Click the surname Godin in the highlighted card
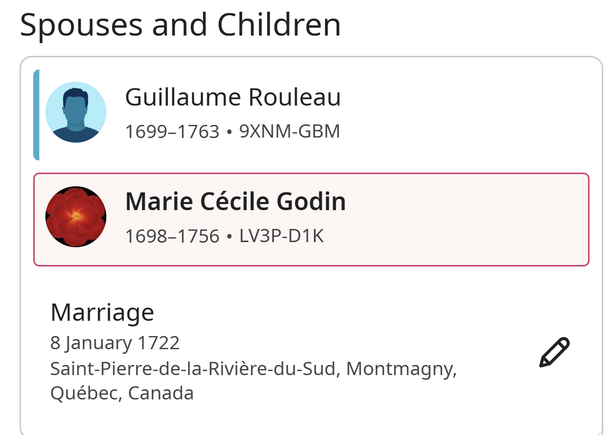 [311, 201]
